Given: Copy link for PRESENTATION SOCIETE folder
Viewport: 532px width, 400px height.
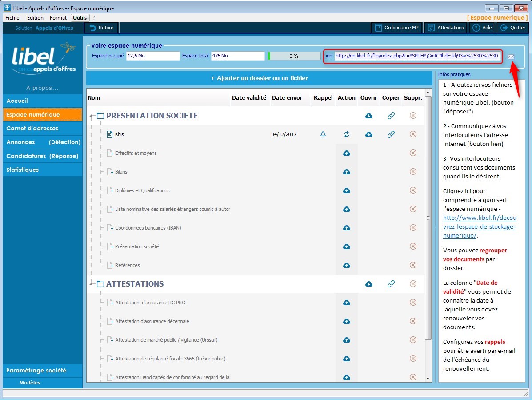Looking at the screenshot, I should click(391, 116).
